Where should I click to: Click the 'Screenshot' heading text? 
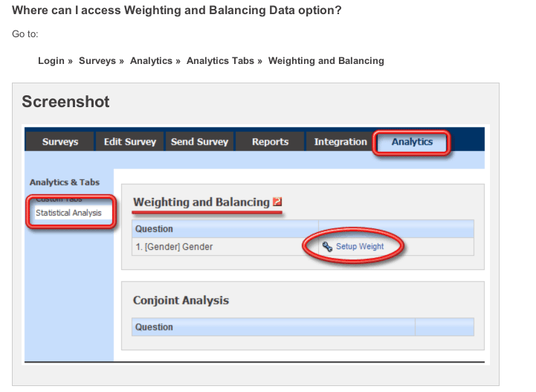(65, 101)
